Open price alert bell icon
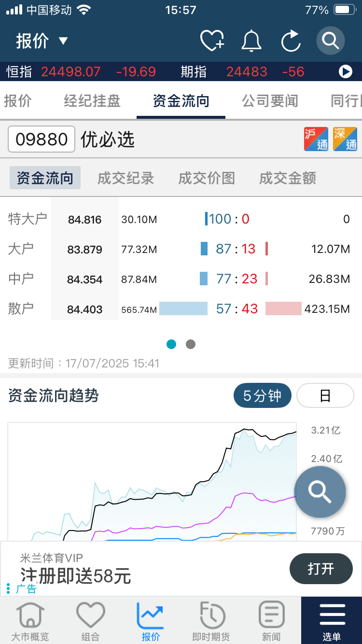Screen dimensions: 362x644 (251, 41)
